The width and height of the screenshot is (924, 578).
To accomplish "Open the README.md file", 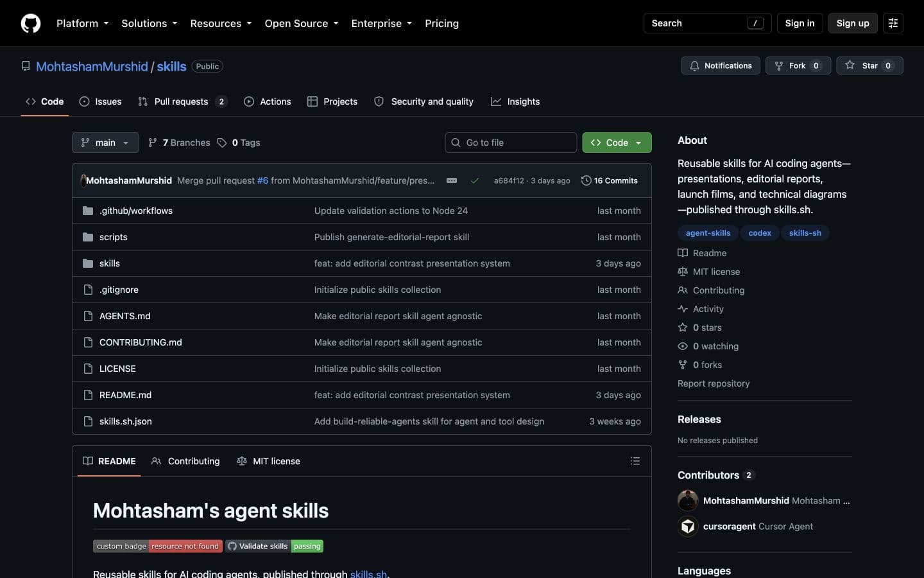I will (126, 395).
